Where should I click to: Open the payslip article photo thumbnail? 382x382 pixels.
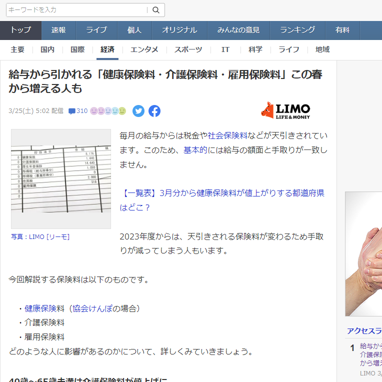click(61, 179)
